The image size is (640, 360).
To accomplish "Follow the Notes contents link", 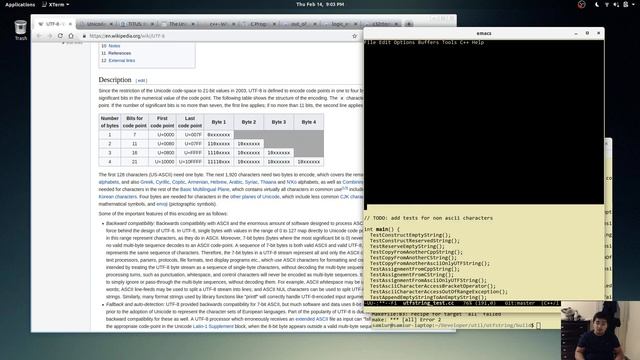I will [114, 46].
